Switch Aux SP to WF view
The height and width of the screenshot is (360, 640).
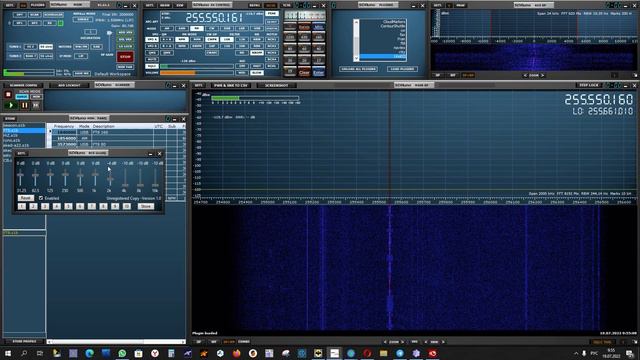(x=453, y=75)
